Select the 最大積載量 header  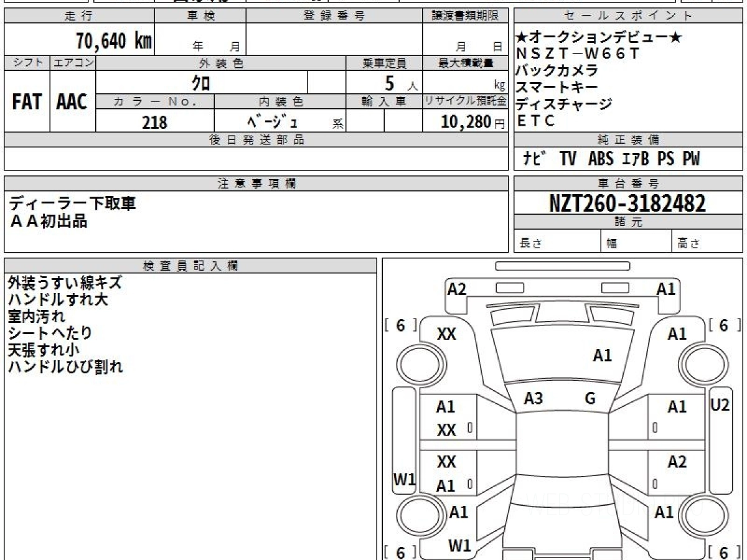click(465, 63)
